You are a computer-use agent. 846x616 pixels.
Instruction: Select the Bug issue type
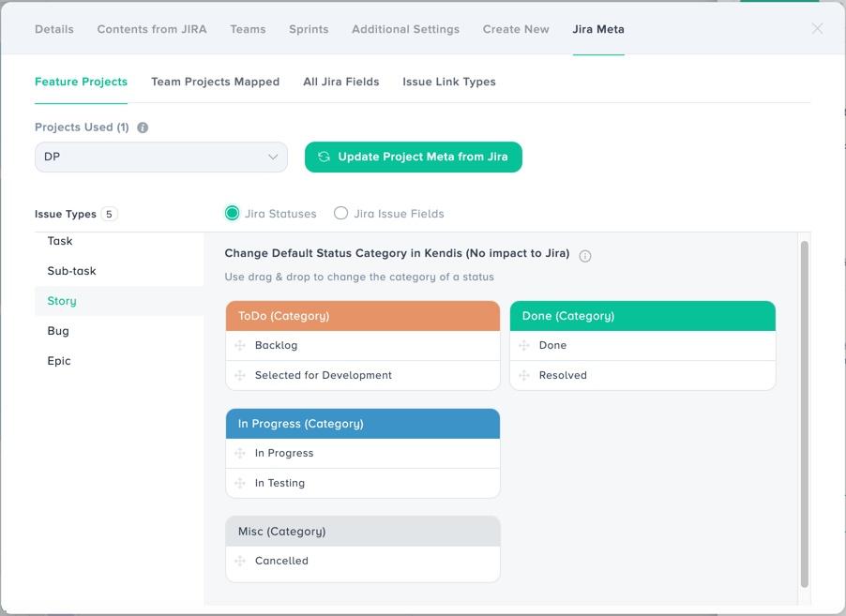pyautogui.click(x=119, y=331)
